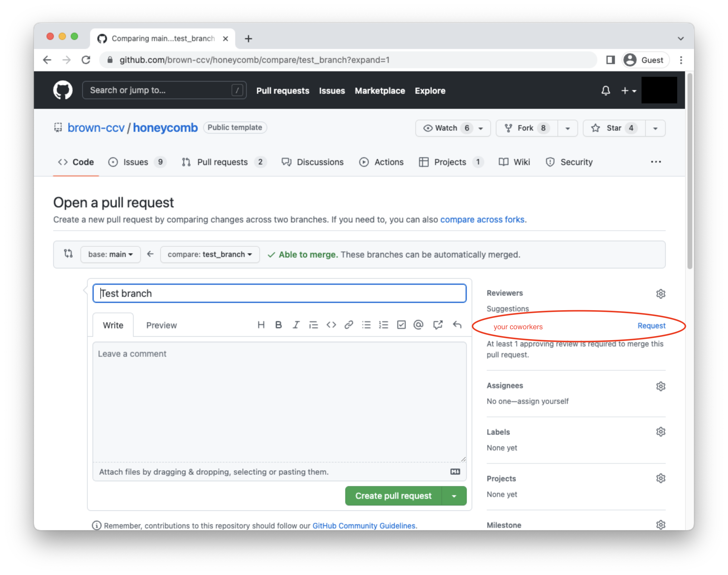The height and width of the screenshot is (575, 728).
Task: Click the italic formatting icon
Action: pyautogui.click(x=295, y=324)
